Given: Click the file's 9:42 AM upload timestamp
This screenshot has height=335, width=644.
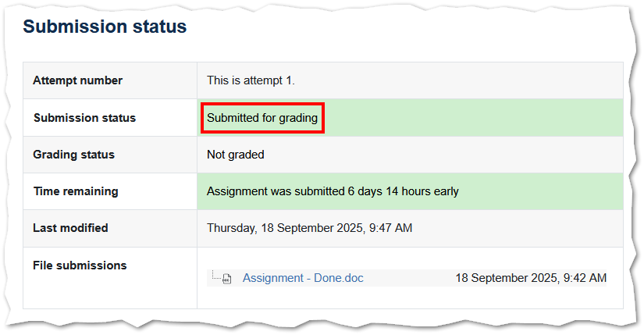Looking at the screenshot, I should 531,278.
